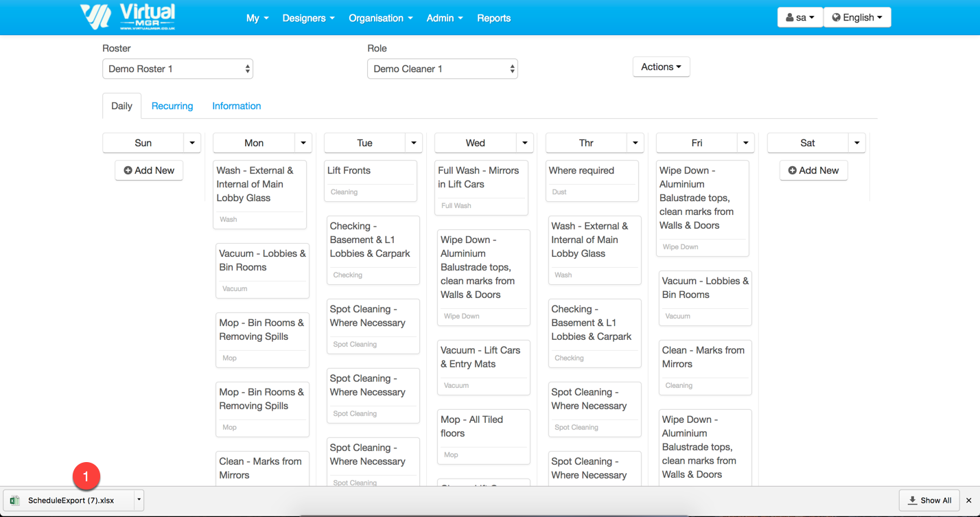Image resolution: width=980 pixels, height=517 pixels.
Task: Expand the caret beside Wed column
Action: click(x=525, y=143)
